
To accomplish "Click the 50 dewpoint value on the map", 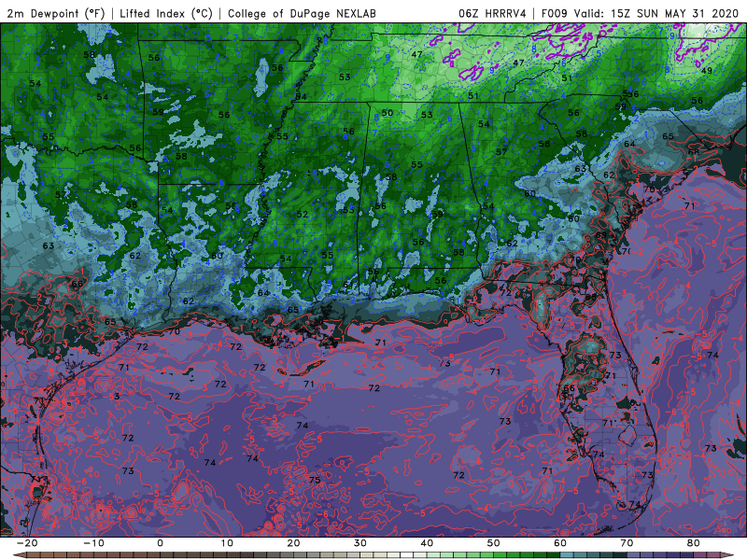I will [388, 113].
